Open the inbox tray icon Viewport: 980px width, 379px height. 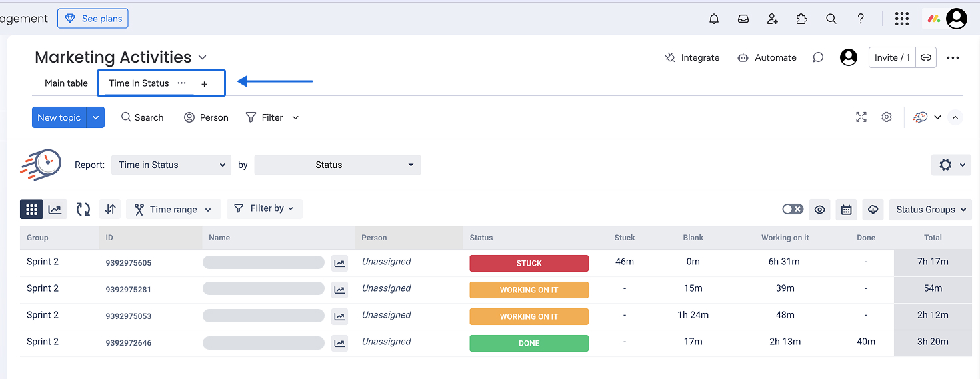(743, 19)
